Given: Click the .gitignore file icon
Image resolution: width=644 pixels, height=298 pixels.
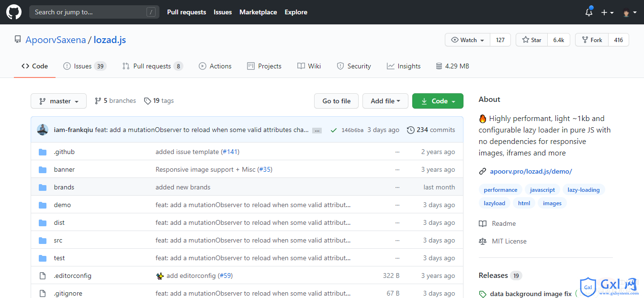Looking at the screenshot, I should [x=43, y=294].
